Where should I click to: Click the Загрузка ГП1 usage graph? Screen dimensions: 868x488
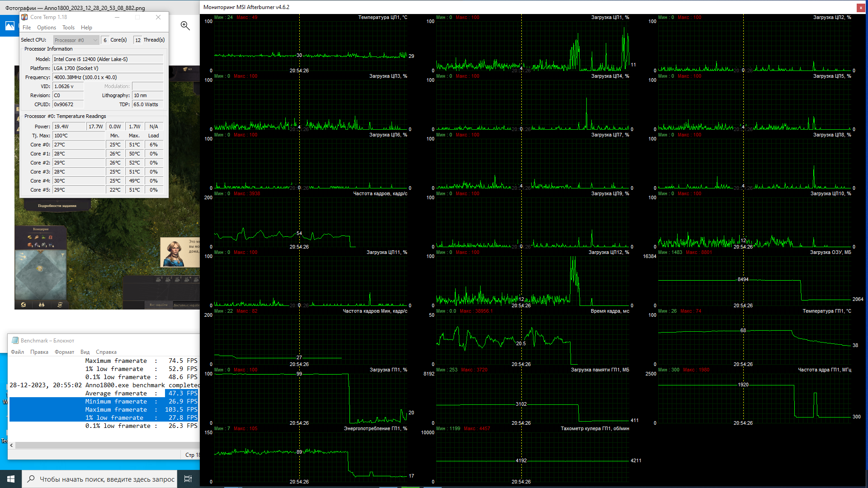pos(311,398)
